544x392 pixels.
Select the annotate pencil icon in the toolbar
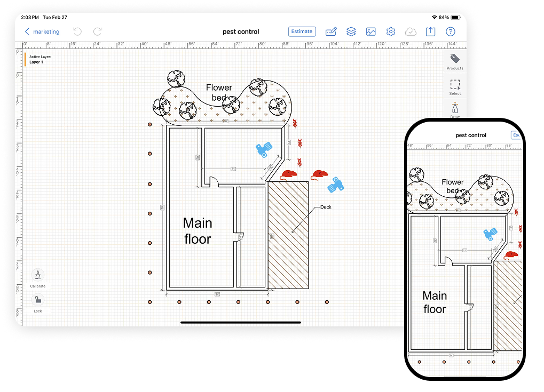coord(331,31)
